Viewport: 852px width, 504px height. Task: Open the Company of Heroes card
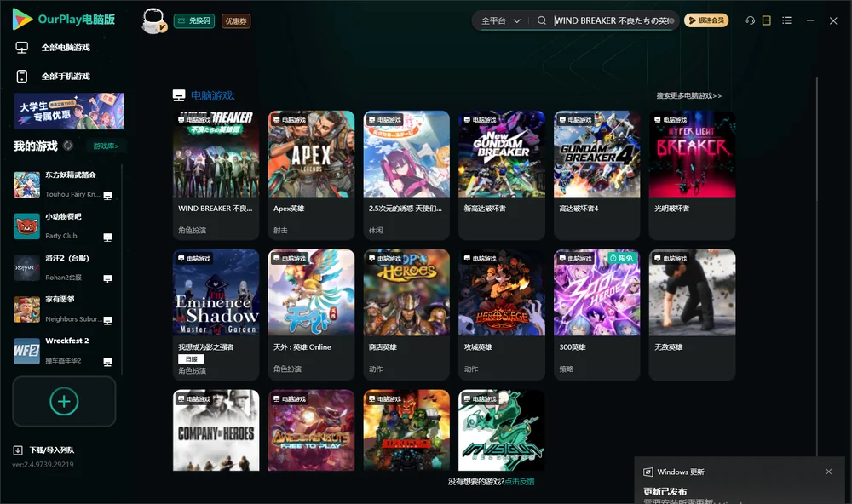(x=216, y=430)
